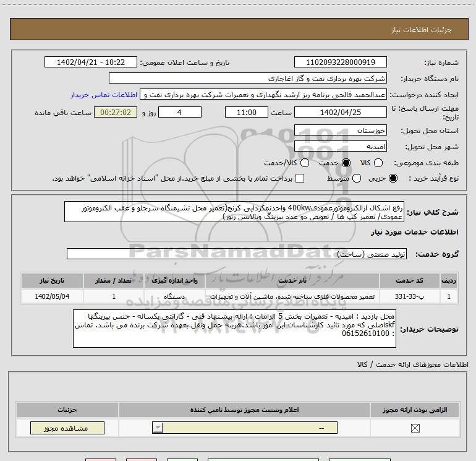Click the announcement date field 1402/04/21 - 10:22
The width and height of the screenshot is (476, 461).
(x=91, y=62)
